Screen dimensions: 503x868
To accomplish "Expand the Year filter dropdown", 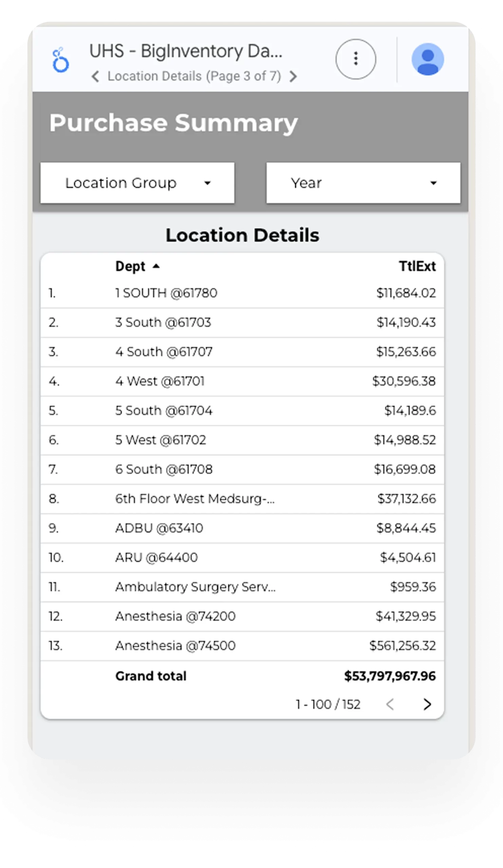I will pos(364,183).
